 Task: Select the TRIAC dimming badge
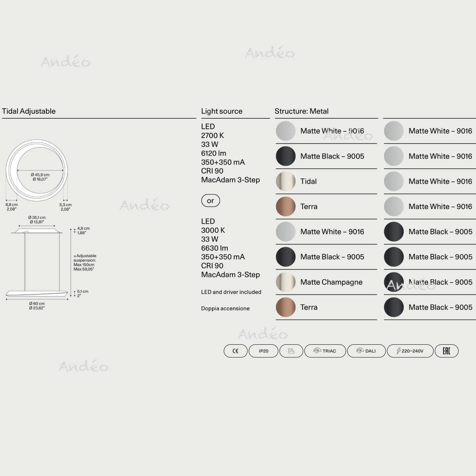325,351
